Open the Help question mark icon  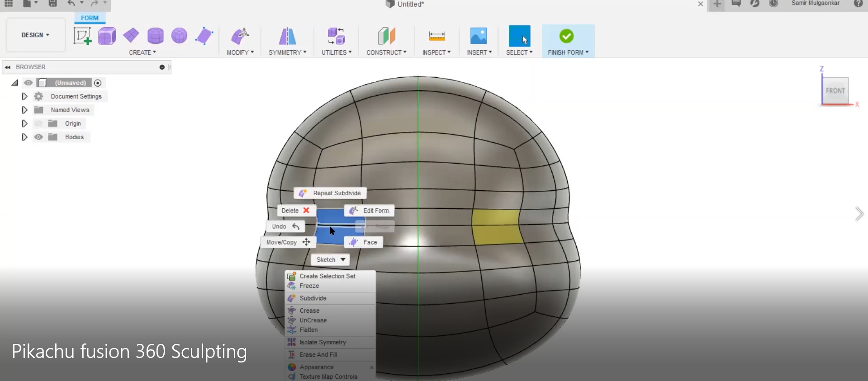pos(858,4)
